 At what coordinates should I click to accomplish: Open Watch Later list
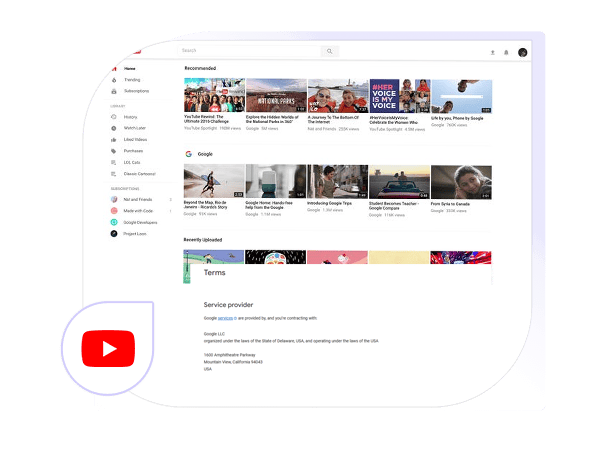pos(135,128)
